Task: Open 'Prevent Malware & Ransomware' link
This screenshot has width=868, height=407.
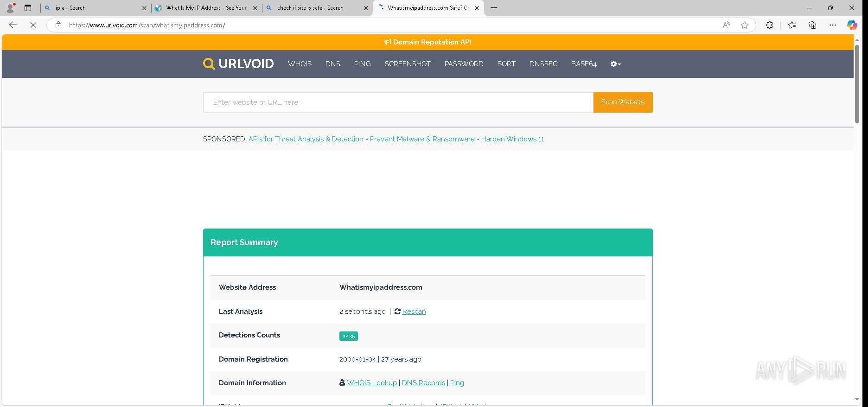Action: pos(422,139)
